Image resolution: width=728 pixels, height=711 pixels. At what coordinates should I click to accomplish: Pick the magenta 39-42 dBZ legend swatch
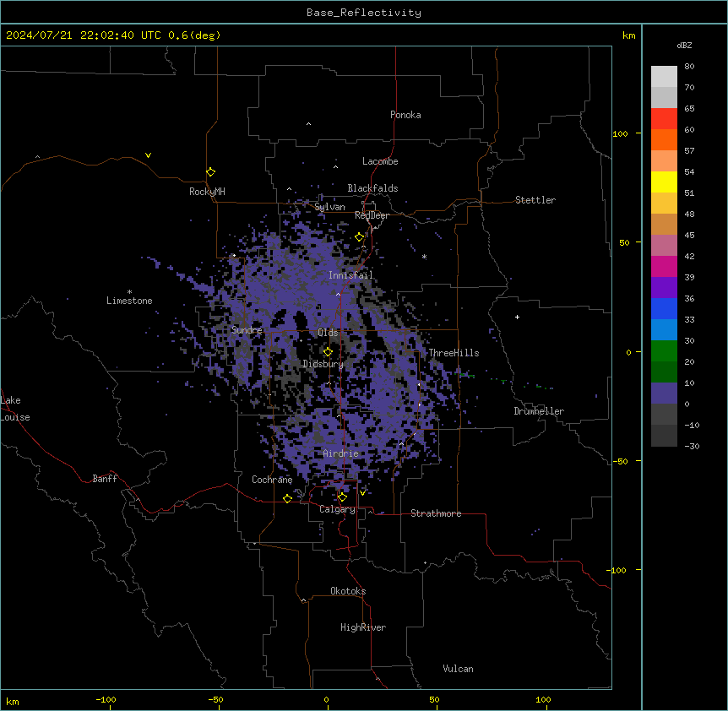pyautogui.click(x=664, y=266)
